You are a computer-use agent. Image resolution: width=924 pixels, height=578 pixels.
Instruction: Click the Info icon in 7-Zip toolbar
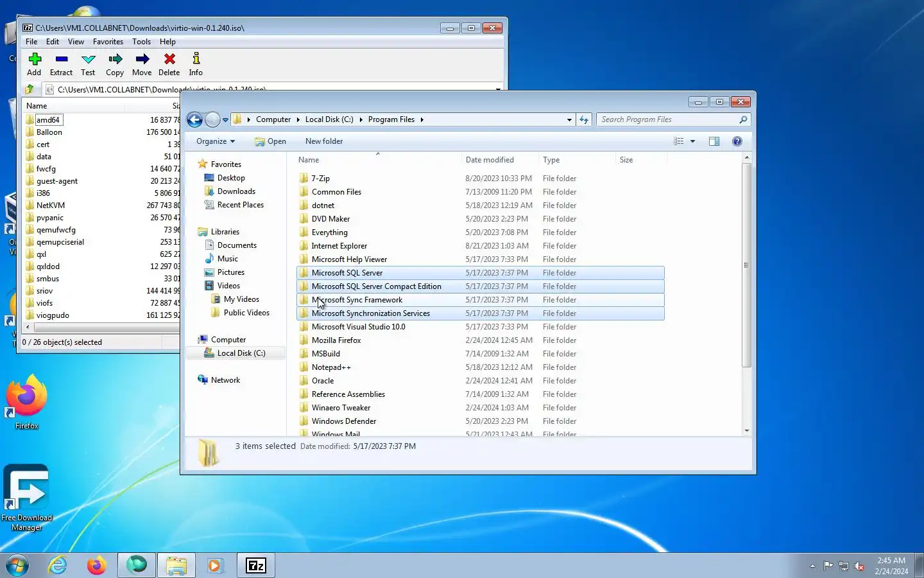(x=196, y=59)
